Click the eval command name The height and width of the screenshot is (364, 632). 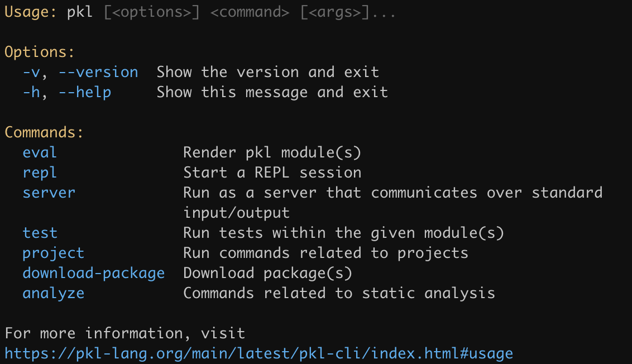coord(40,152)
